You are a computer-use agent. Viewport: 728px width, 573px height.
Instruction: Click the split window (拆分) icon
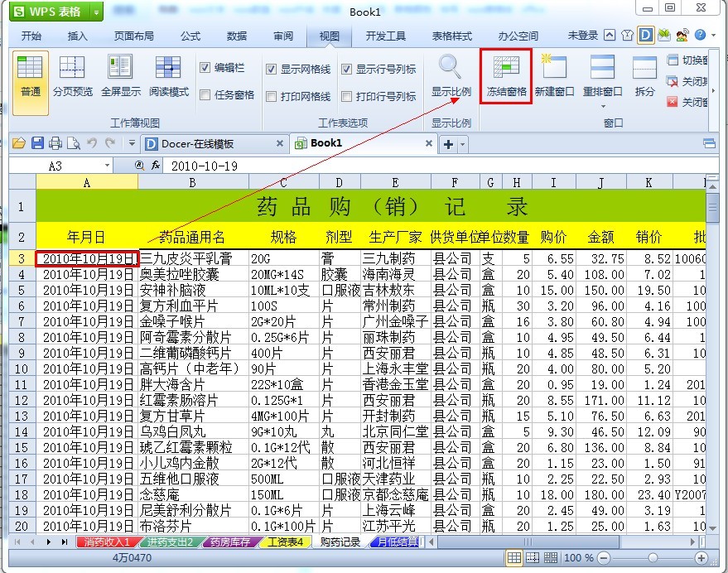[x=644, y=76]
